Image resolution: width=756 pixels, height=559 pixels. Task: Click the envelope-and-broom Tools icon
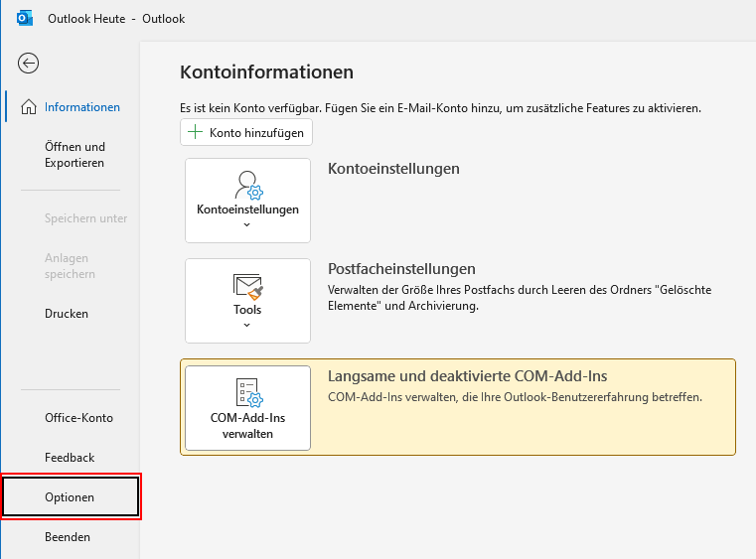247,287
